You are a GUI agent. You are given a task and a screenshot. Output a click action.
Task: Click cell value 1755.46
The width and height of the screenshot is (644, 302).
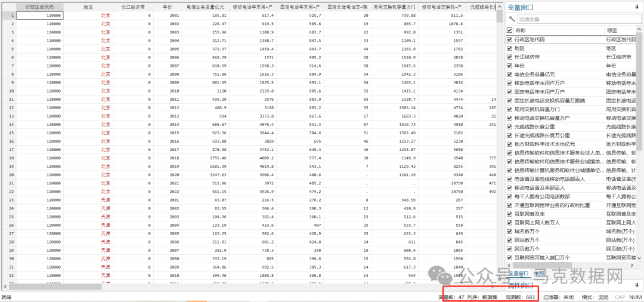pos(205,158)
